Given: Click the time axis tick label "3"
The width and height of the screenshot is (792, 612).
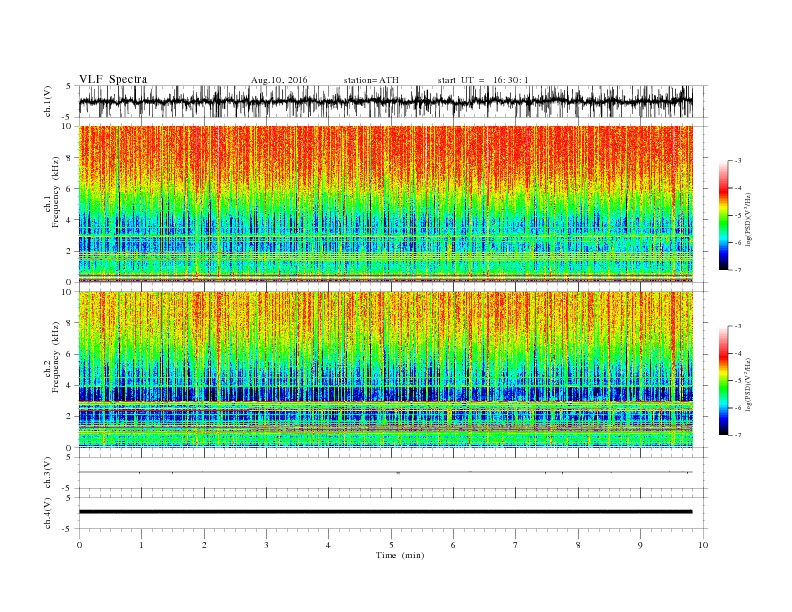Looking at the screenshot, I should click(x=266, y=545).
